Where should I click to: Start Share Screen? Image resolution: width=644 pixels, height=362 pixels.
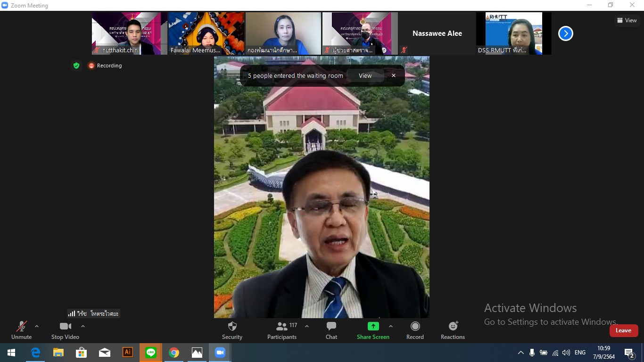pos(373,330)
